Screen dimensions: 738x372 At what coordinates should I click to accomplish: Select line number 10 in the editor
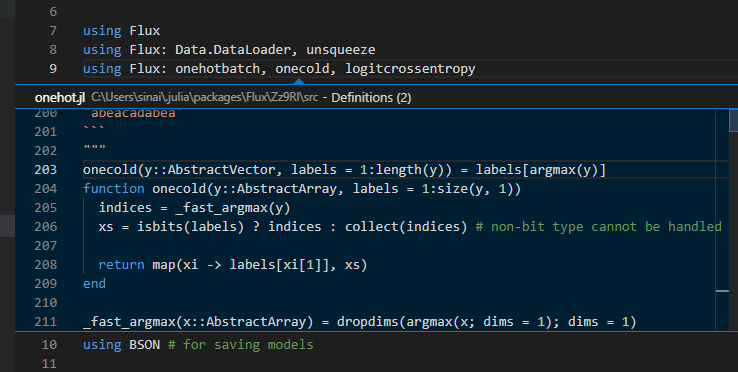pos(49,345)
